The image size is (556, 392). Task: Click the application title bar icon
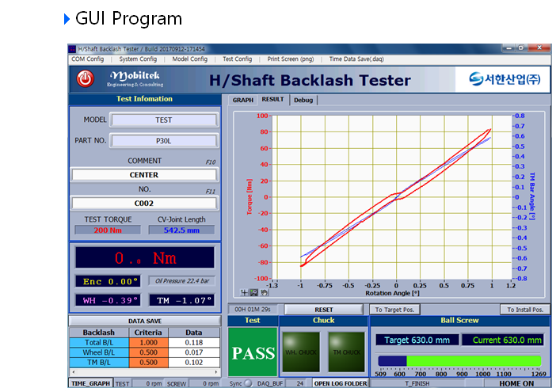tap(72, 49)
